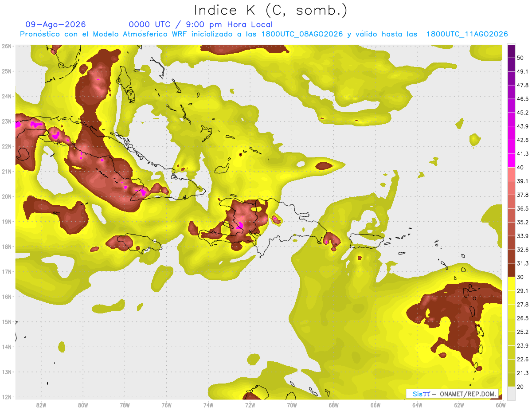Viewport: 532px width, 411px height.
Task: Click the colorbar value label "39.1"
Action: tap(523, 181)
